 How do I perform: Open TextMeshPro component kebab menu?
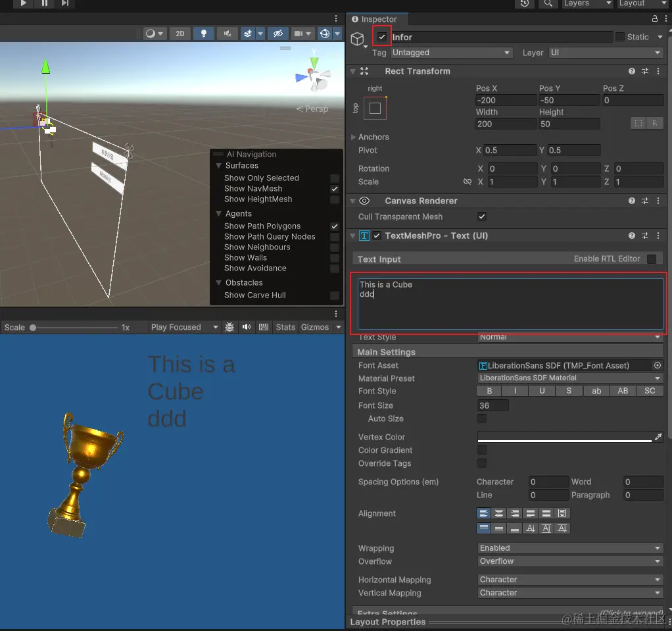[658, 236]
